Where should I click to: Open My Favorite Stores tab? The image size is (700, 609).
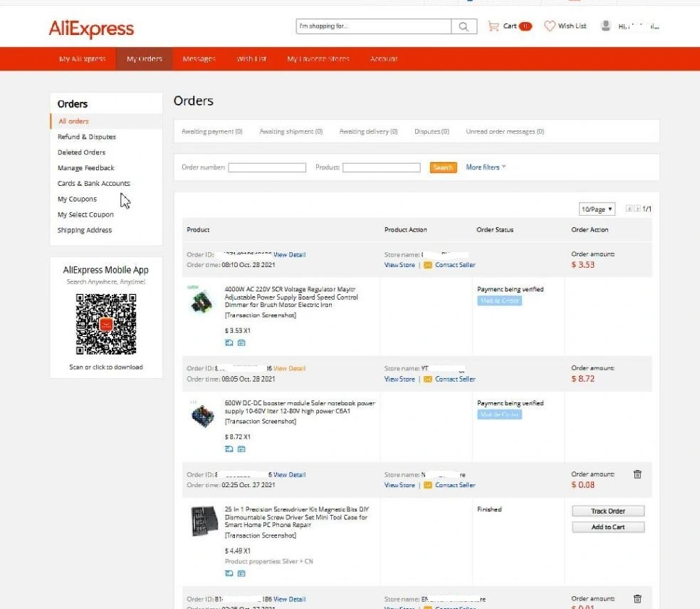pos(318,59)
